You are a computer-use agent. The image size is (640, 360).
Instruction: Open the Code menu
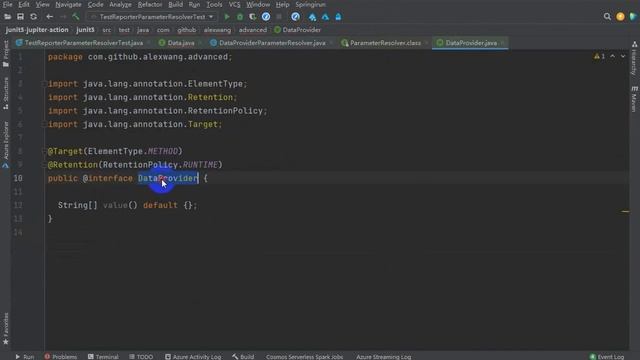95,4
